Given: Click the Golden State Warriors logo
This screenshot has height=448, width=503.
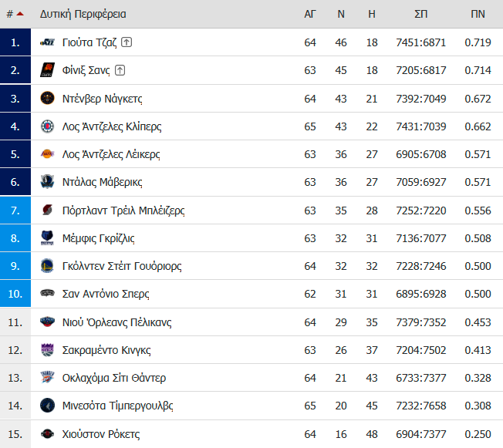Looking at the screenshot, I should click(47, 266).
